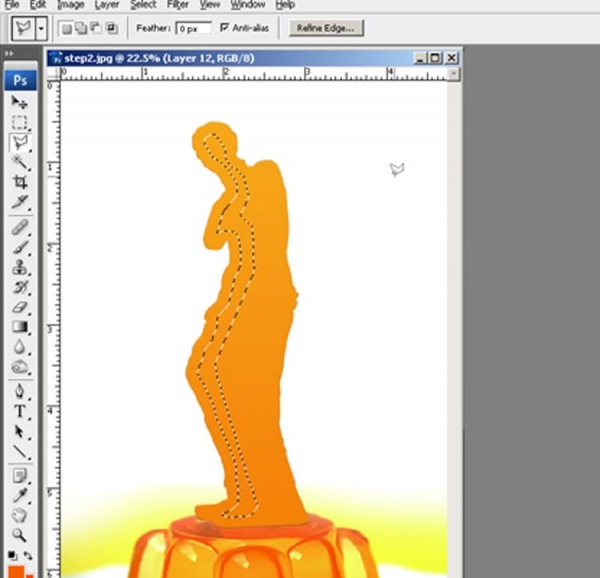This screenshot has width=600, height=578.
Task: Click the vertical scrollbar up arrow
Action: (453, 73)
